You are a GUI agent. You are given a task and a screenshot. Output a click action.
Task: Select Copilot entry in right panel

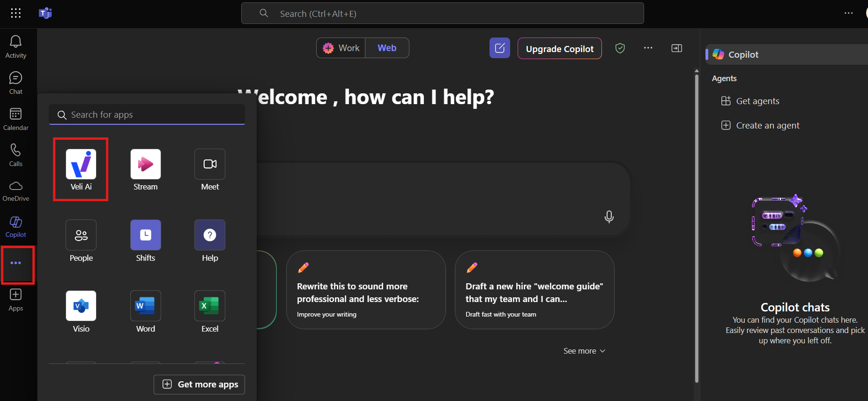[787, 54]
